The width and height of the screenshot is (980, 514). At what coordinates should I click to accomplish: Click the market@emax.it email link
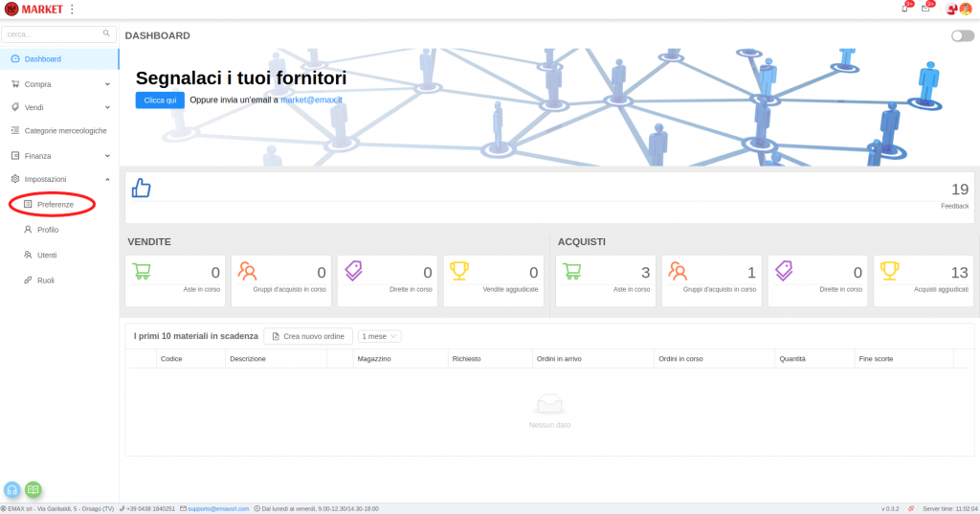(x=311, y=100)
